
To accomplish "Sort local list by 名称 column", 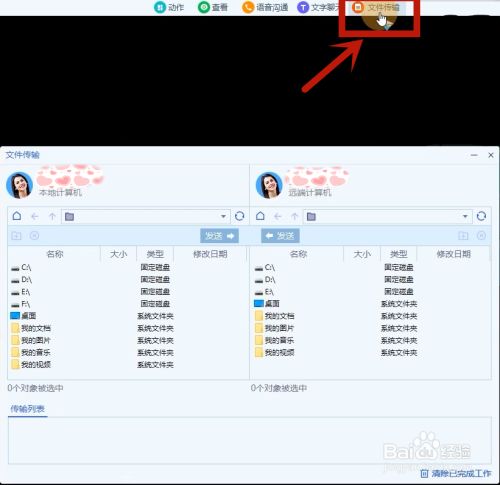I will coord(55,254).
